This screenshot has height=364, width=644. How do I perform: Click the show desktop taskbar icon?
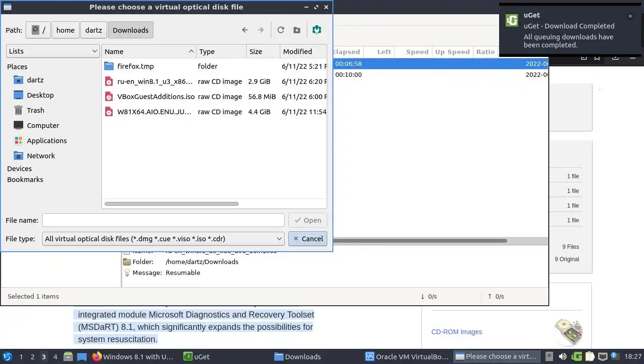(82, 356)
